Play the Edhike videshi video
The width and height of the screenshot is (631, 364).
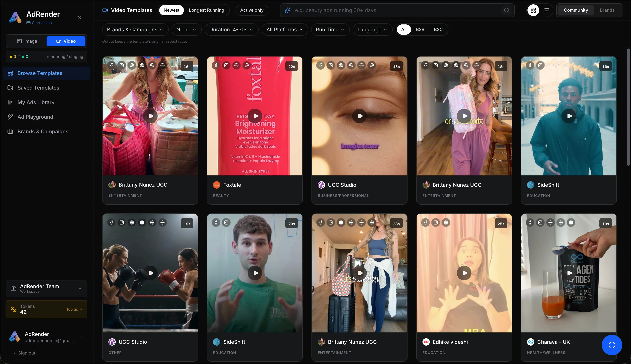click(x=464, y=273)
